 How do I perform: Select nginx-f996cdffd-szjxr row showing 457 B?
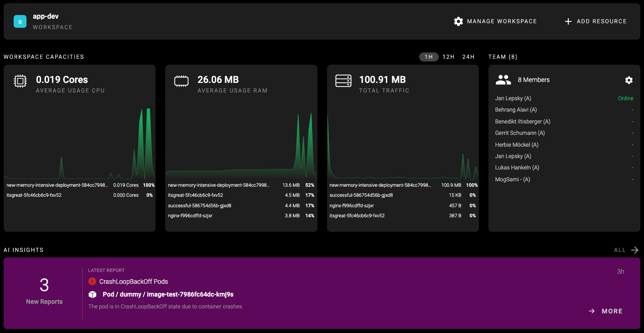pos(403,205)
